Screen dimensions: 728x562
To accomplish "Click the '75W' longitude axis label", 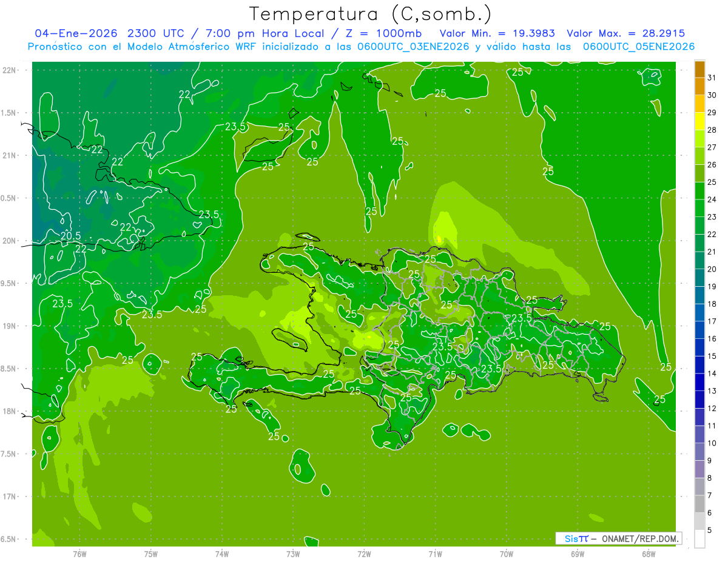I will click(151, 554).
